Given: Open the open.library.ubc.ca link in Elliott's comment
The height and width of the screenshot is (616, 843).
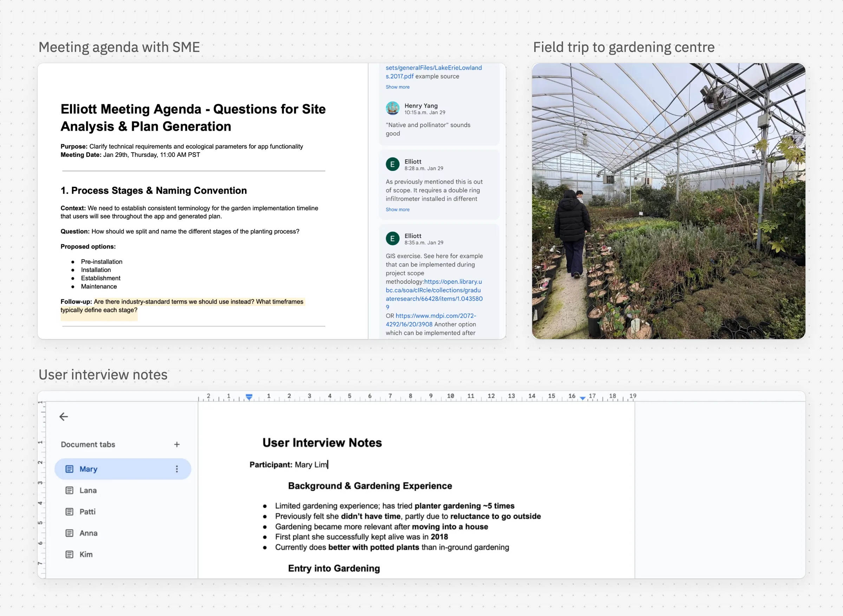Looking at the screenshot, I should pyautogui.click(x=434, y=294).
